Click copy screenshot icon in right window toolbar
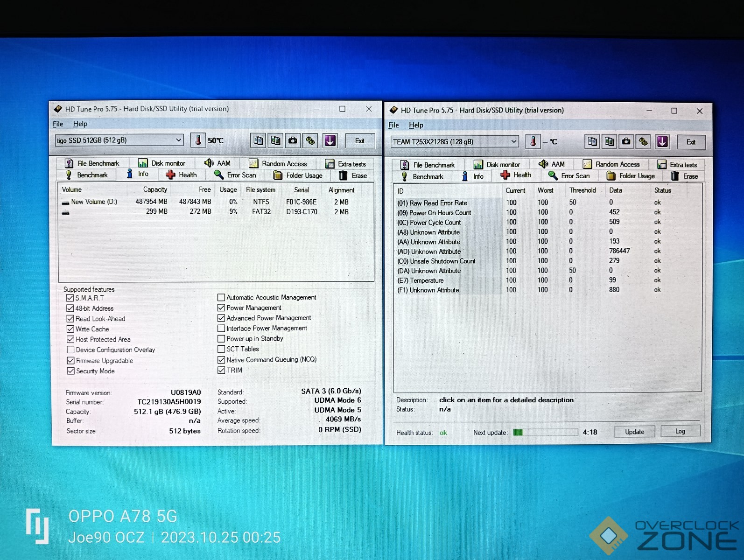 [610, 141]
